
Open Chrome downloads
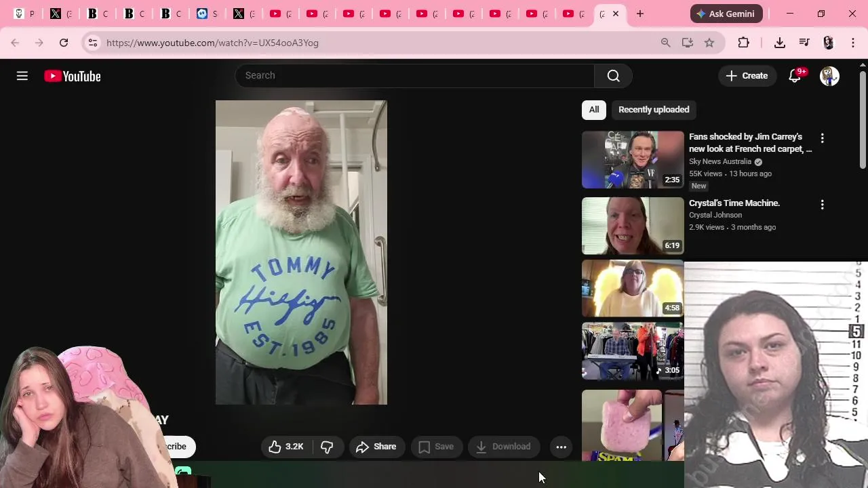tap(780, 43)
